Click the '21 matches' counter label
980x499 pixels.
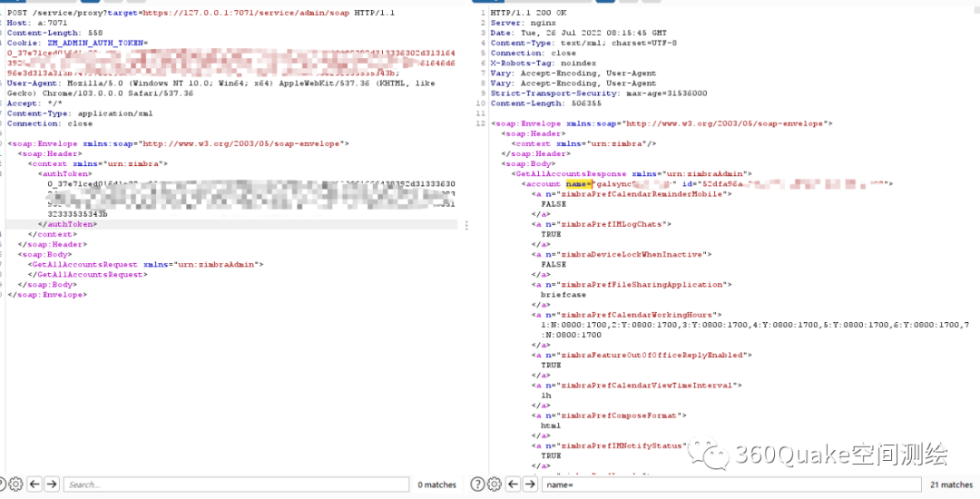(951, 484)
